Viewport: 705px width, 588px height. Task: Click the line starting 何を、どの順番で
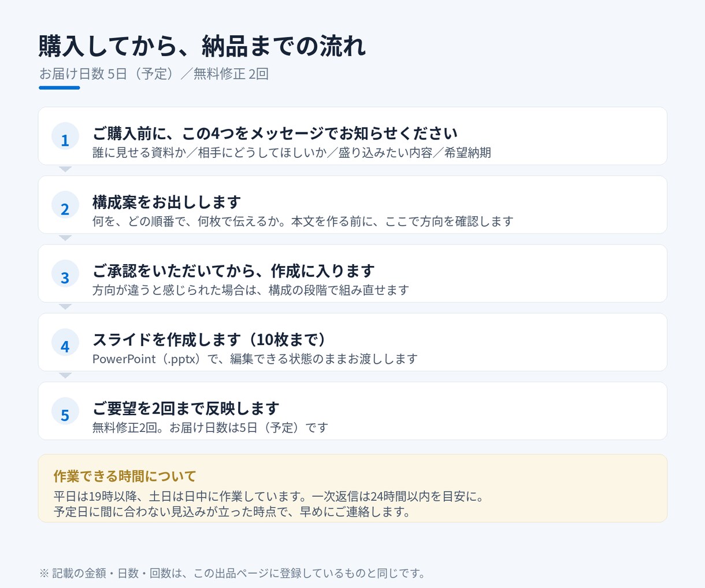click(303, 221)
